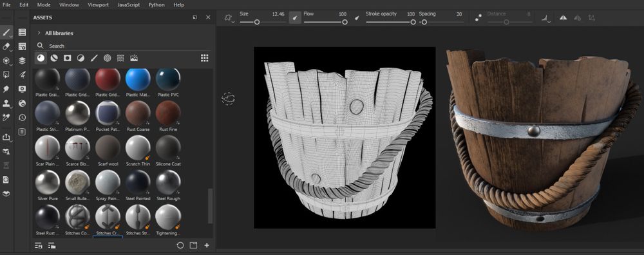Toggle flow pen pressure button
Image resolution: width=644 pixels, height=255 pixels.
(x=357, y=17)
